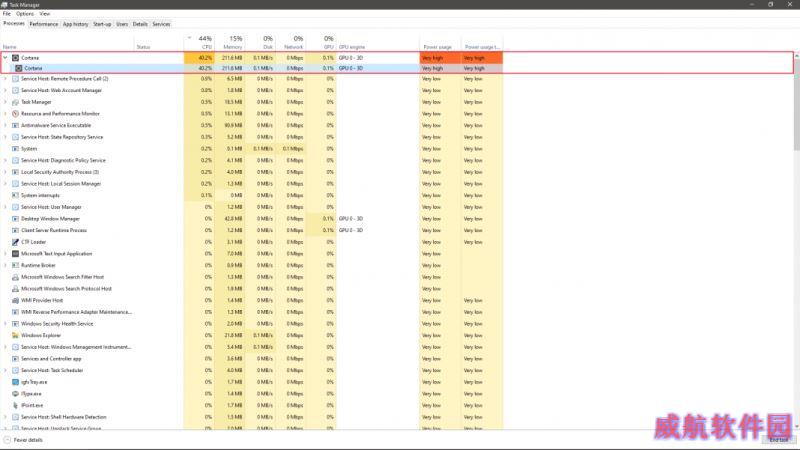Sort processes by Network column header

tap(291, 42)
